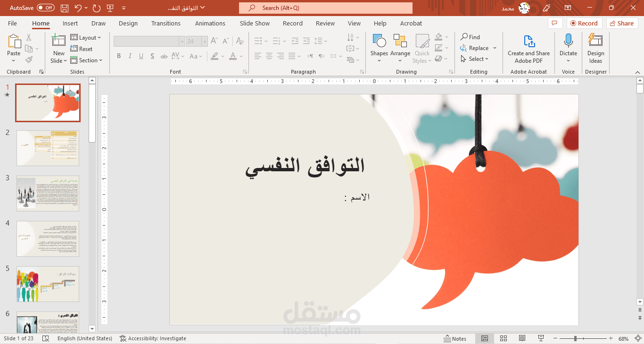Select slide 5 thumbnail in panel

(x=47, y=284)
